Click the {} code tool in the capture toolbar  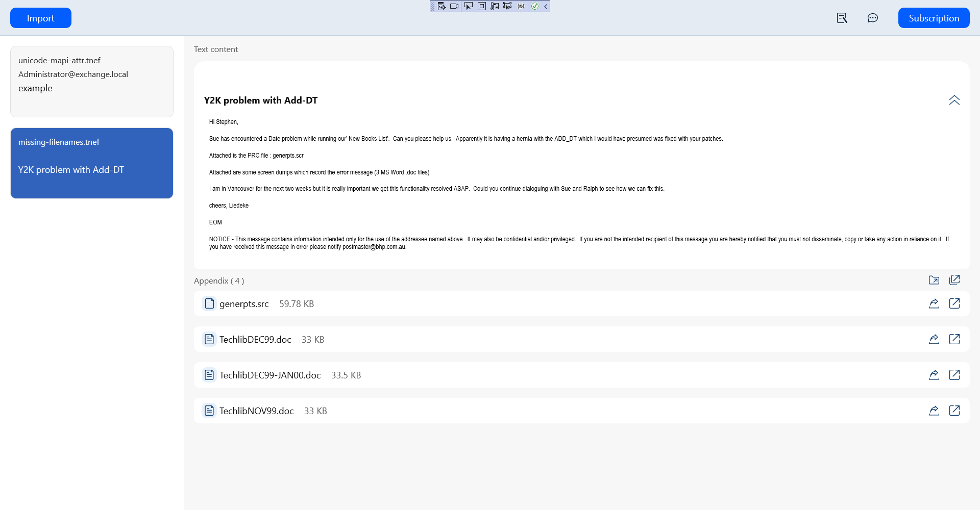521,6
